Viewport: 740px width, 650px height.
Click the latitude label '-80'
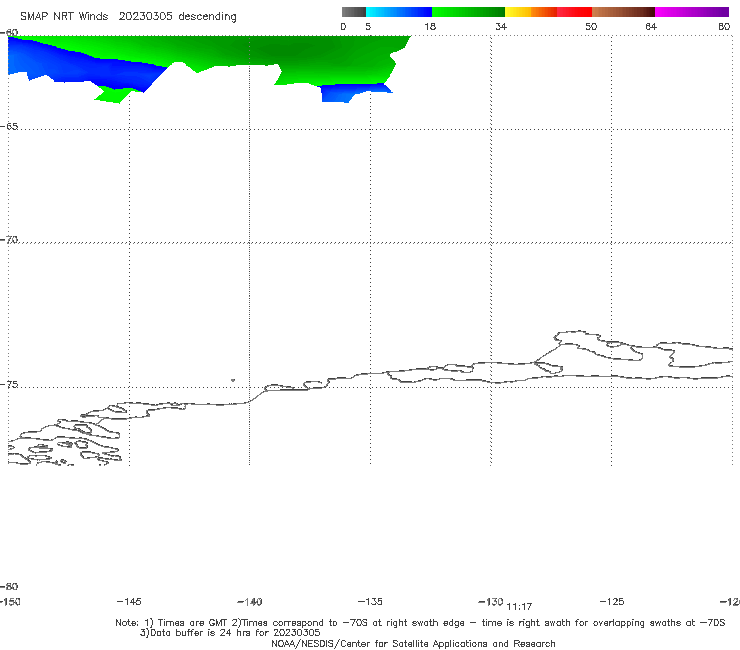click(9, 586)
